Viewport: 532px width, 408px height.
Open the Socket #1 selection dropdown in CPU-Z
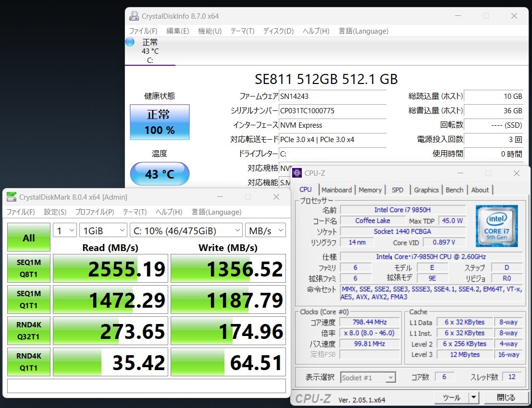(368, 377)
